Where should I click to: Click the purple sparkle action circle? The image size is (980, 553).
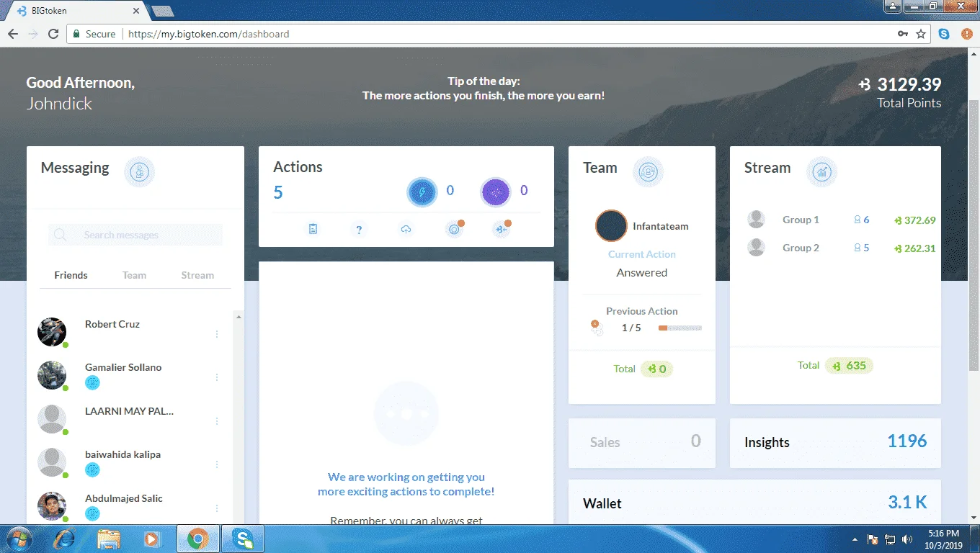tap(495, 192)
